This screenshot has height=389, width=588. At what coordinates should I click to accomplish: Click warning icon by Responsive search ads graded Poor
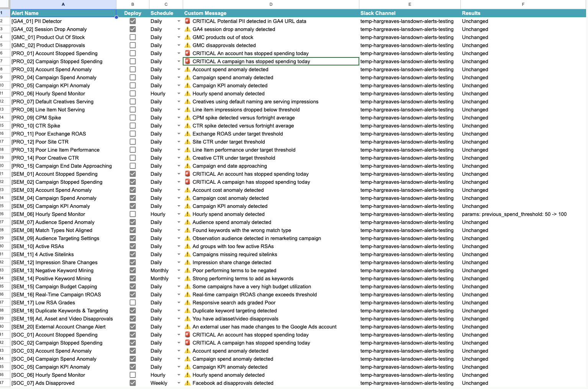[x=187, y=302]
